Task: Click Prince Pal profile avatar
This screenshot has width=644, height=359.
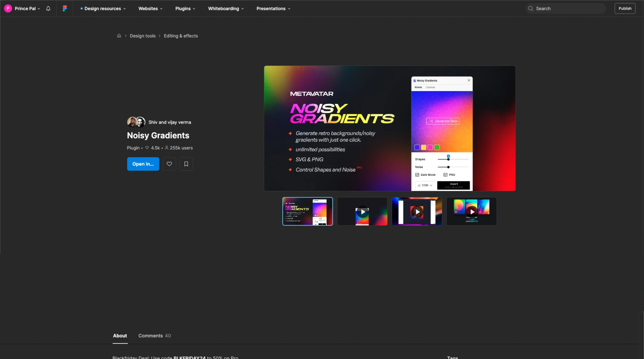Action: coord(8,8)
